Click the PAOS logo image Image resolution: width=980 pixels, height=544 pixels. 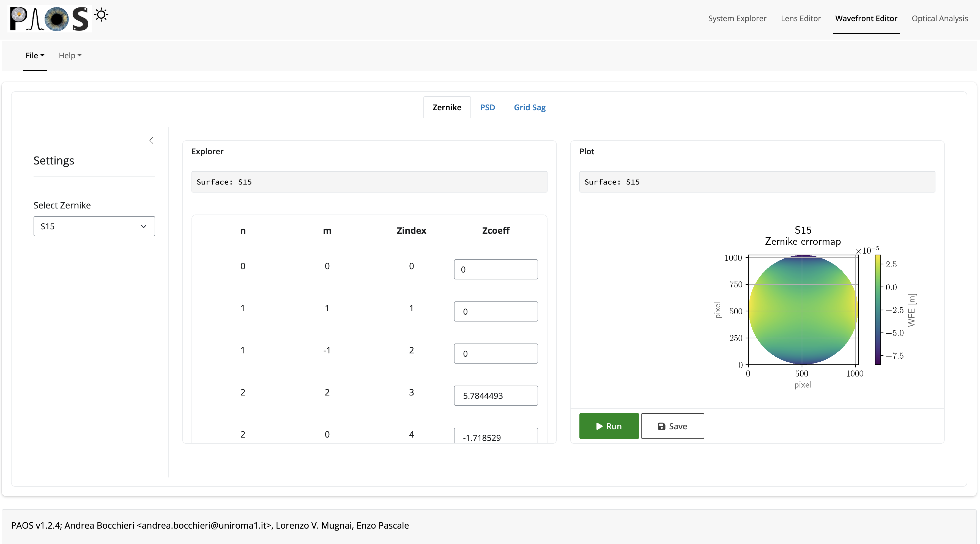pyautogui.click(x=50, y=19)
